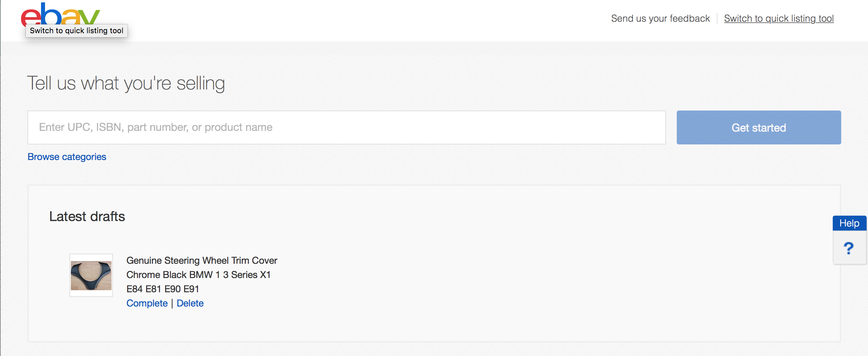Complete the steering wheel trim draft
Viewport: 868px width, 356px height.
(x=147, y=303)
